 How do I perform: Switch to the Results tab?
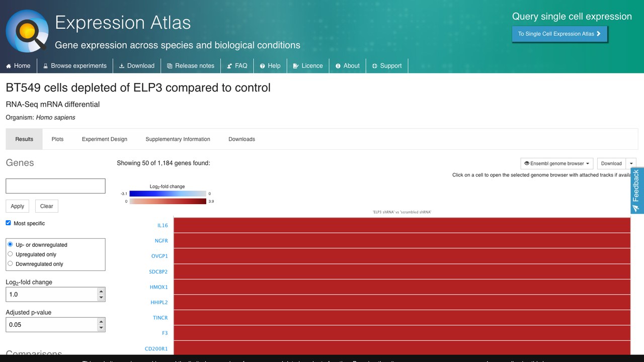tap(24, 139)
